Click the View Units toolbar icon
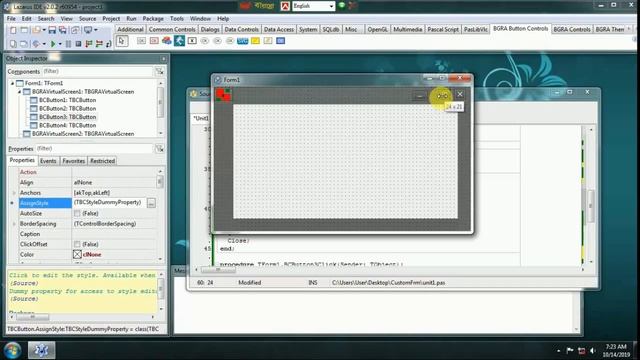This screenshot has width=640, height=360. pos(13,44)
